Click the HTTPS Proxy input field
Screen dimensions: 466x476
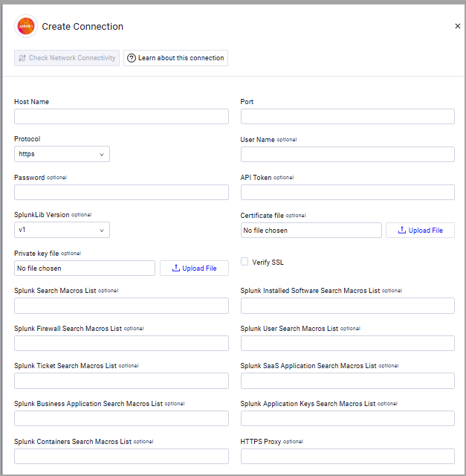348,456
